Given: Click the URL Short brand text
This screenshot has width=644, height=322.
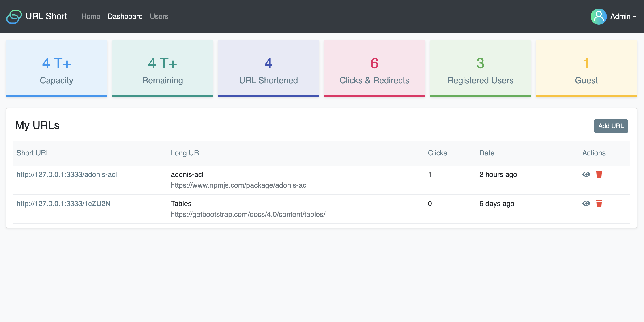Looking at the screenshot, I should coord(46,17).
